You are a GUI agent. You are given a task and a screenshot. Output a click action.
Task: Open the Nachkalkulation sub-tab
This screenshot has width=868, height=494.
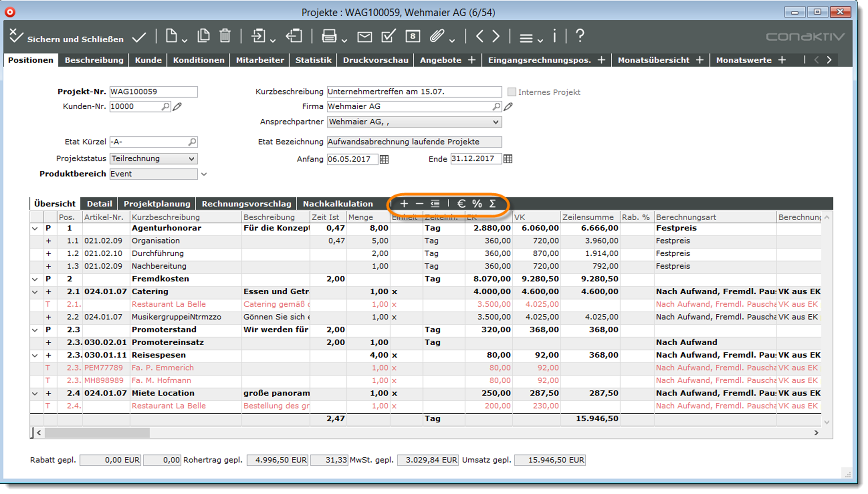pyautogui.click(x=337, y=204)
